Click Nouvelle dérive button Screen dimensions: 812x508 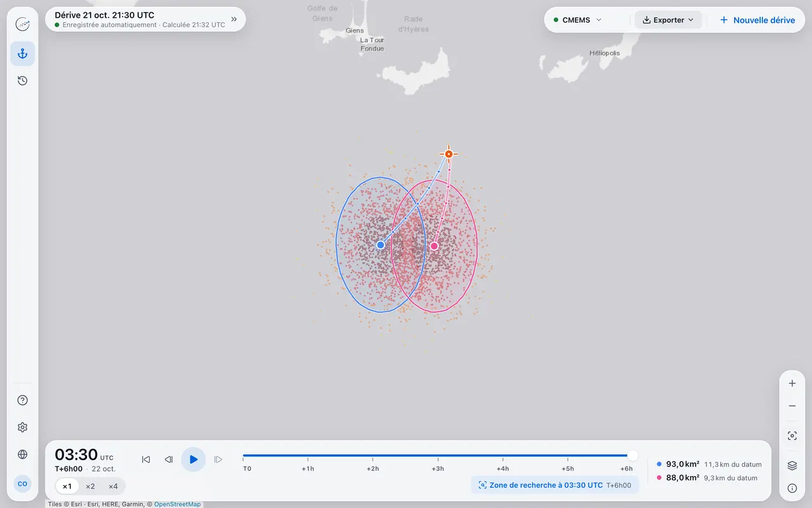click(x=757, y=20)
